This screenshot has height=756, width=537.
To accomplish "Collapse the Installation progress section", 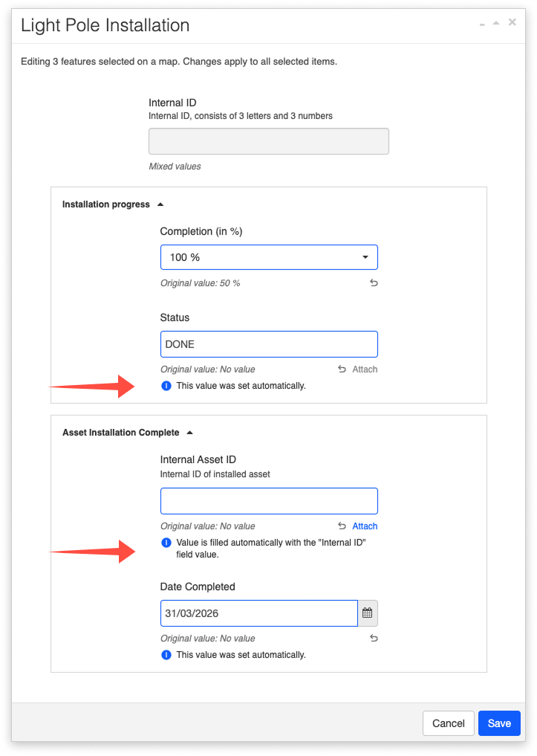I will coord(161,204).
